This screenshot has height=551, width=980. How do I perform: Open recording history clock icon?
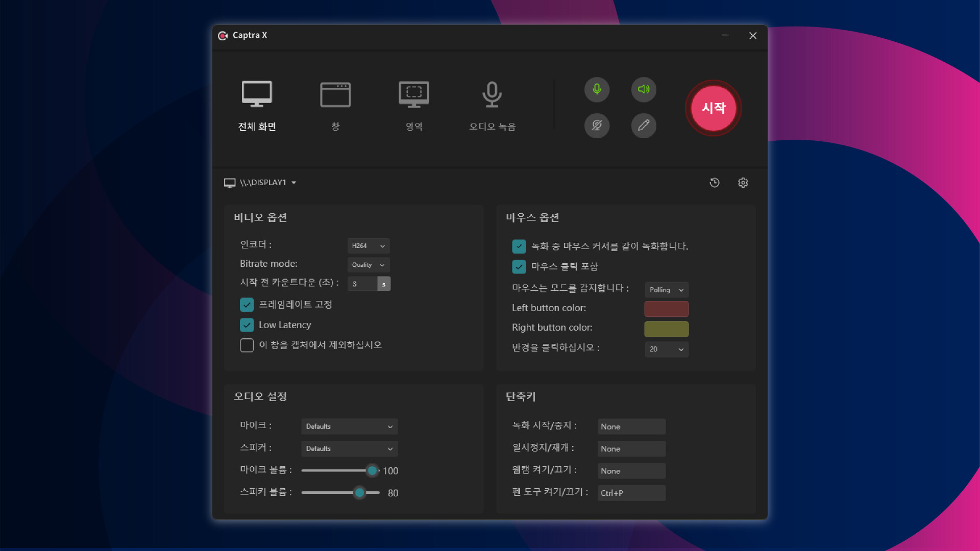[715, 183]
